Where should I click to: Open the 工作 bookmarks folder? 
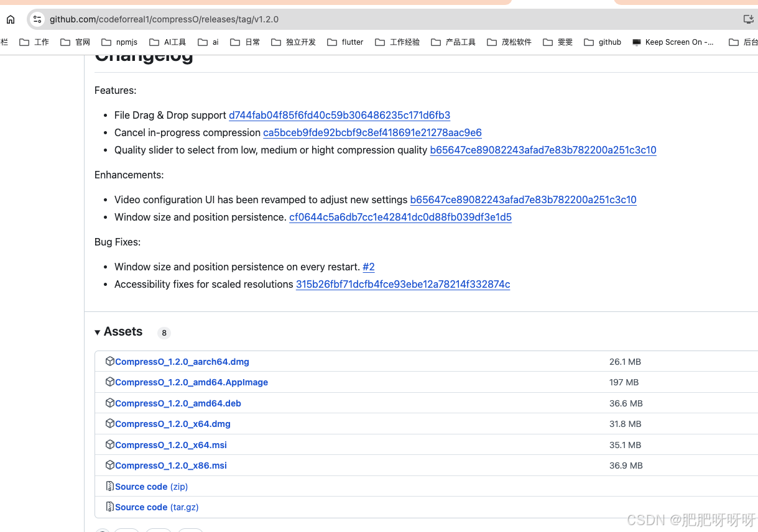point(34,42)
